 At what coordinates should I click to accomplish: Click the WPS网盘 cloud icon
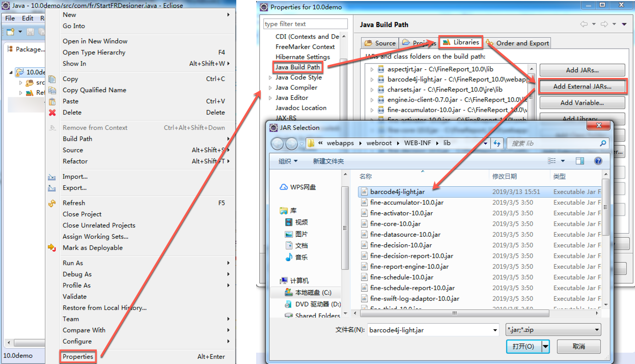point(284,187)
